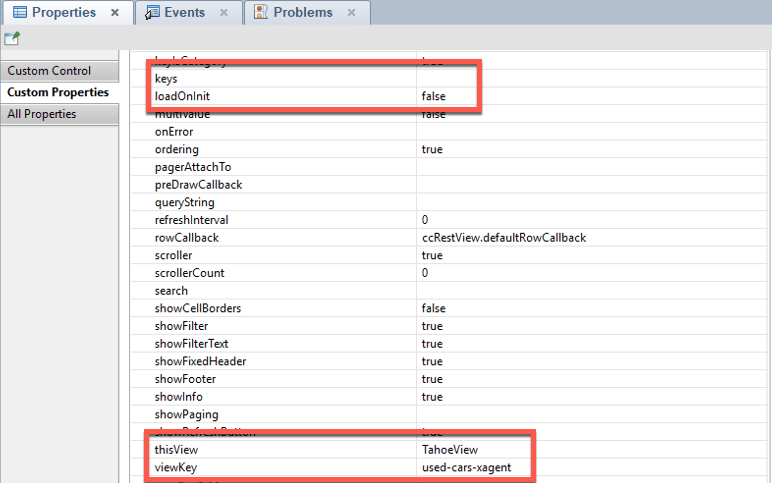Edit the thisView value TahoeView
The image size is (772, 483).
(450, 450)
